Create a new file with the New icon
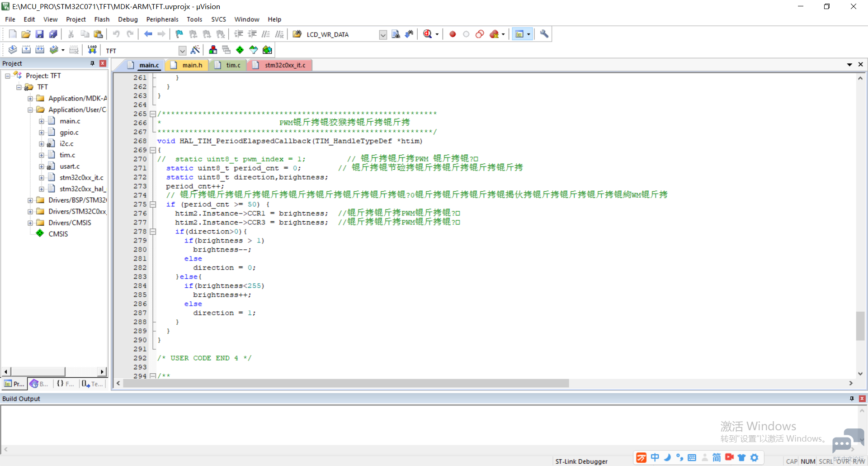This screenshot has height=466, width=868. [x=13, y=34]
